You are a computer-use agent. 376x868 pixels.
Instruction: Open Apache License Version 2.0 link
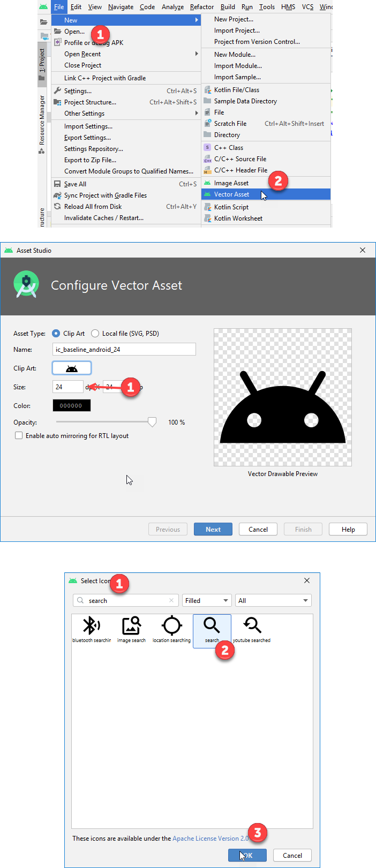[x=210, y=838]
